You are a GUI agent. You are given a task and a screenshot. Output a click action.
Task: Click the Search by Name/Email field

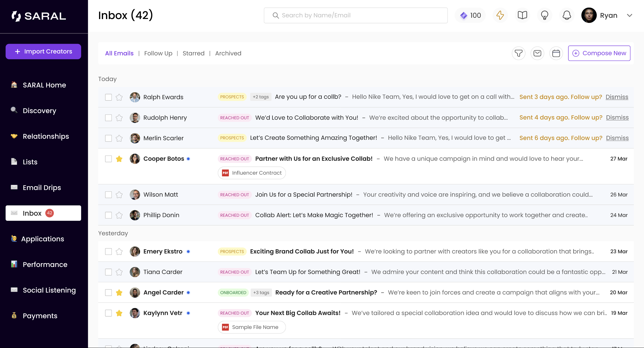click(x=356, y=15)
